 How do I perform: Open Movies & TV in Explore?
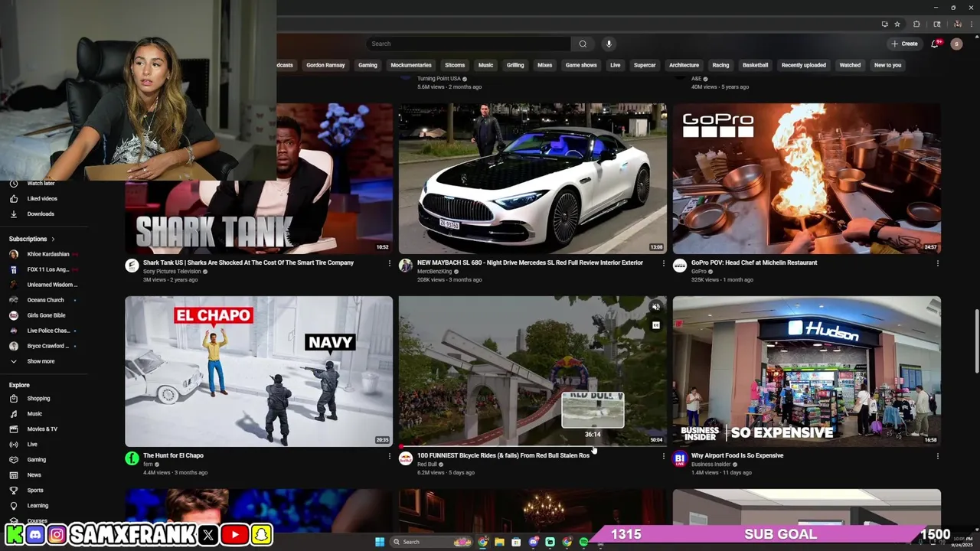pos(42,429)
